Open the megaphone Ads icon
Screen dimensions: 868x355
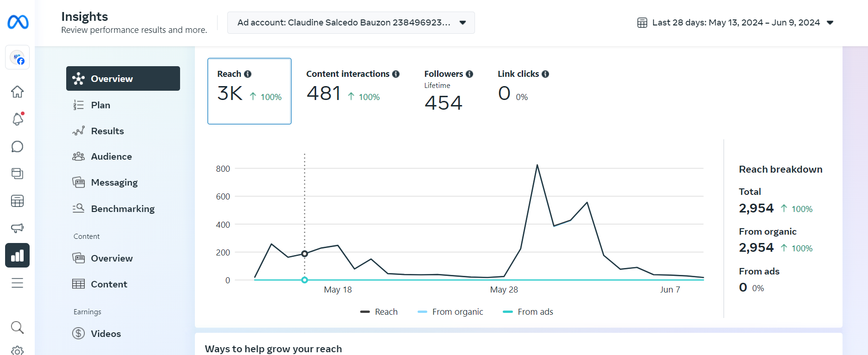[x=18, y=228]
